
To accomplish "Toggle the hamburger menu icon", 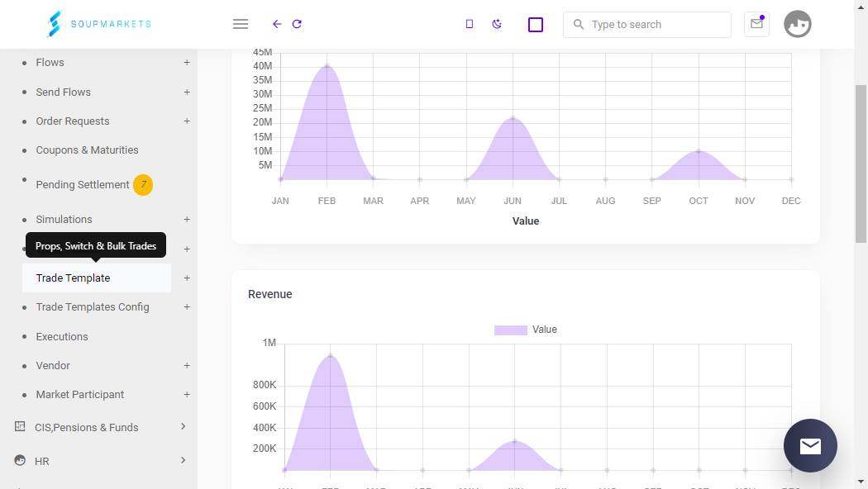I will (x=241, y=24).
